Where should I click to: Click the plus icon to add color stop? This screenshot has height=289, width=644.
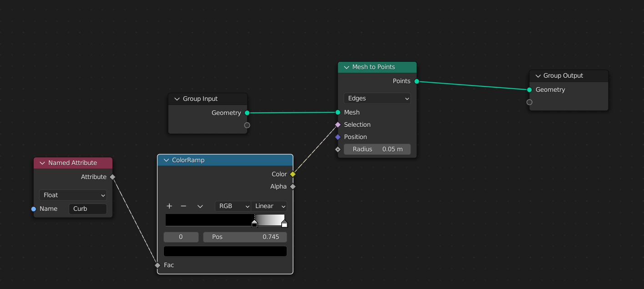(169, 206)
